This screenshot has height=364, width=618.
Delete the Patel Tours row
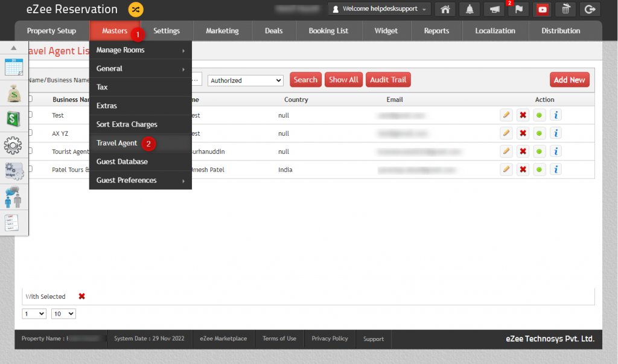click(523, 170)
